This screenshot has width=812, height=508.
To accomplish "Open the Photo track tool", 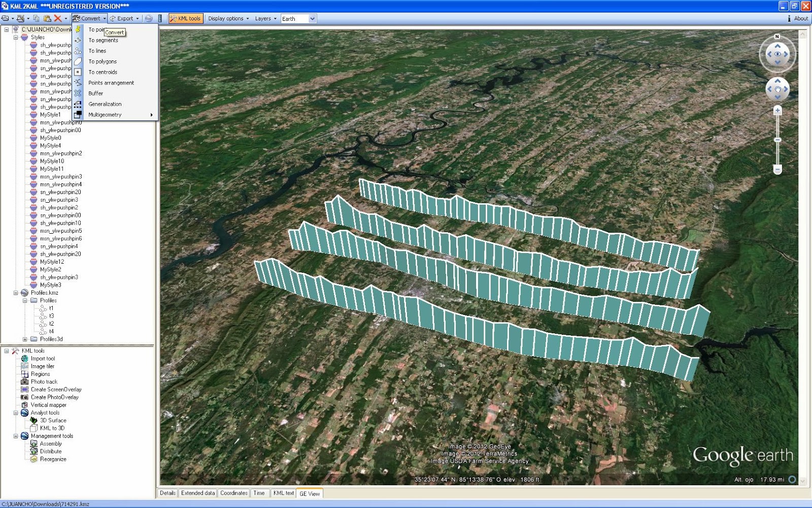I will tap(44, 382).
